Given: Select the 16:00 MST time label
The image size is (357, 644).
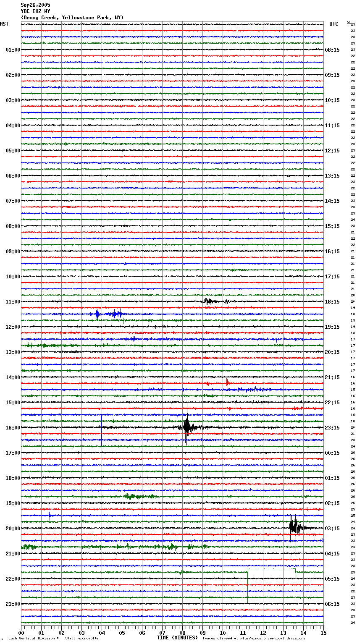Looking at the screenshot, I should pos(13,428).
